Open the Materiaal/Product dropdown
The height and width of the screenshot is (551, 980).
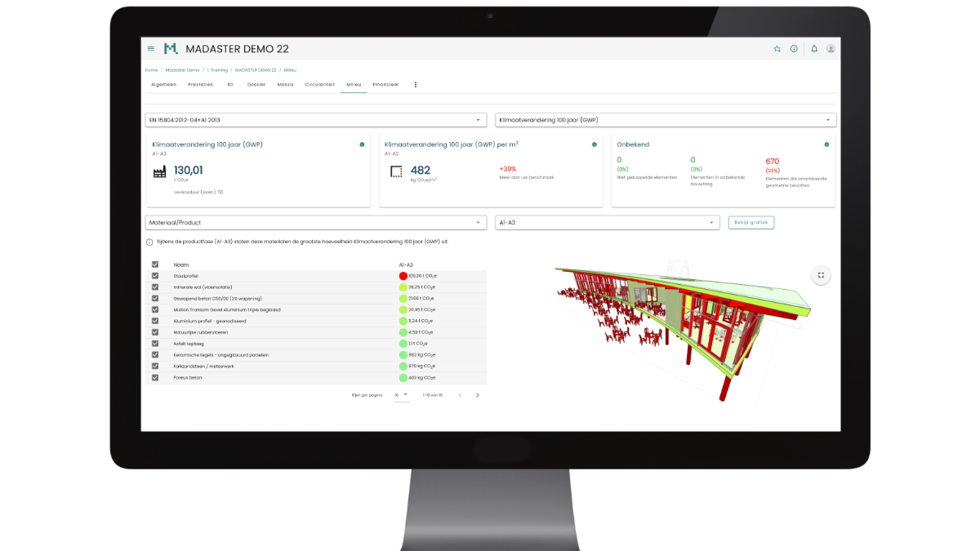coord(316,222)
